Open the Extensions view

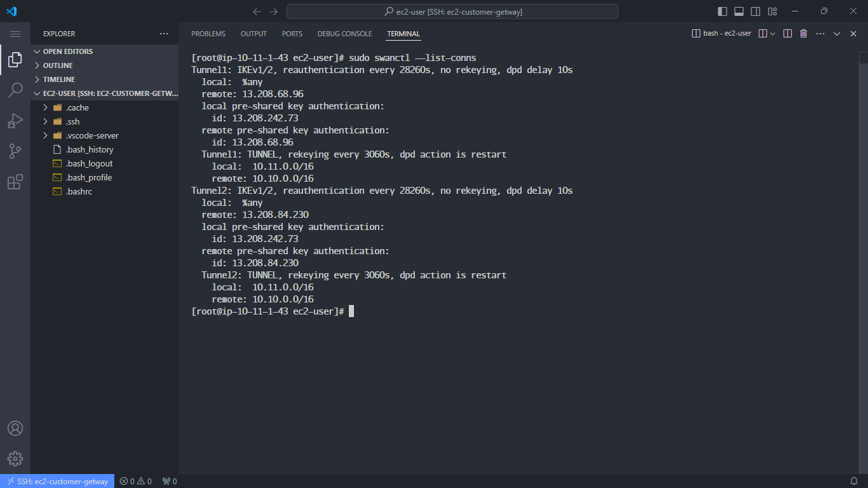click(x=15, y=181)
